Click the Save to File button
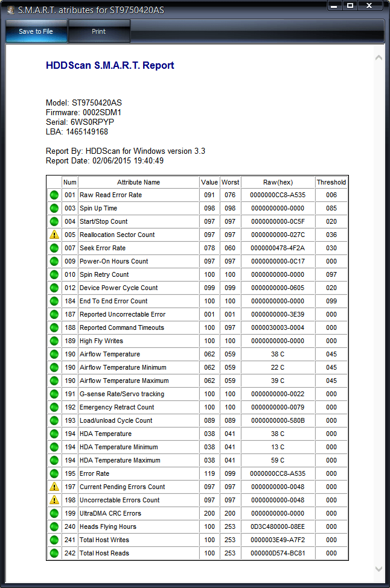This screenshot has height=588, width=390. coord(36,31)
